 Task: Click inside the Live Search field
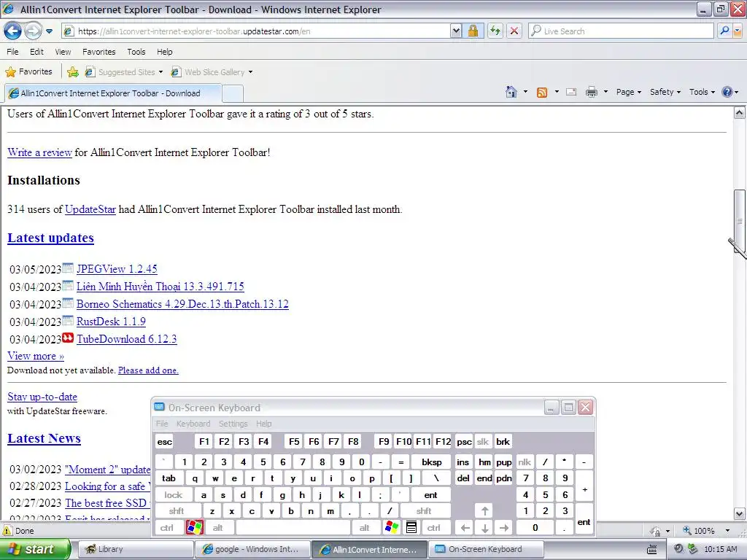point(621,31)
